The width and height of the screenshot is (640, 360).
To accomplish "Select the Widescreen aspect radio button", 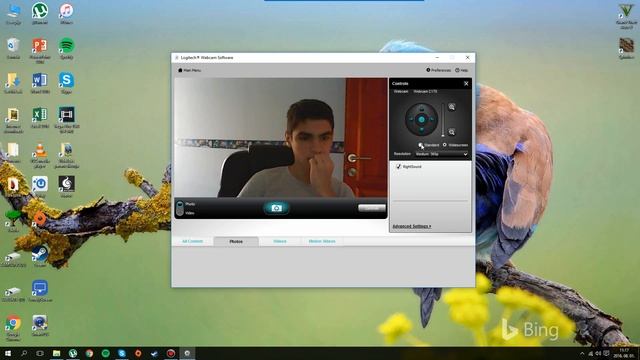I will 444,145.
